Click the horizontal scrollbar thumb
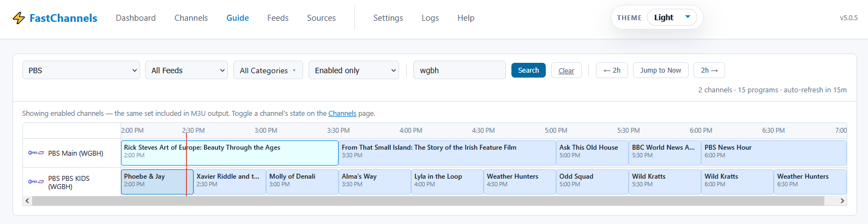The width and height of the screenshot is (868, 224). click(428, 201)
